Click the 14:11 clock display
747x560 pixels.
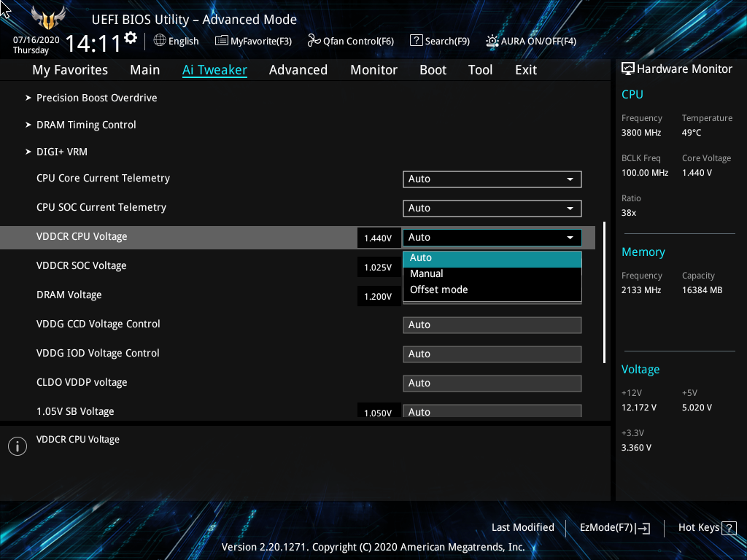click(93, 44)
